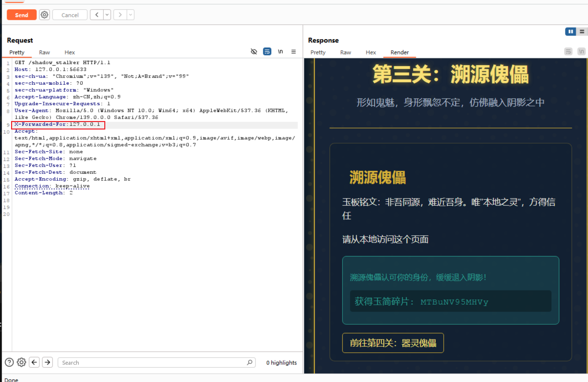
Task: Jump to previous search match arrow
Action: [34, 362]
